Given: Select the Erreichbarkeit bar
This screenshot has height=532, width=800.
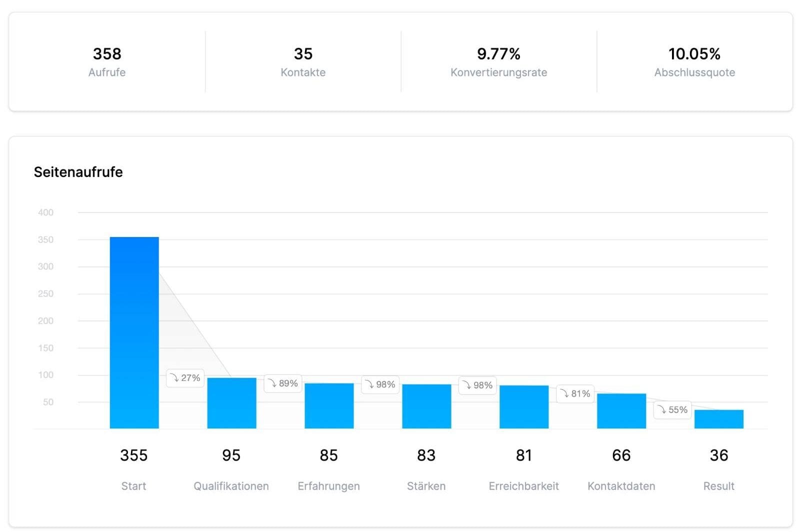Looking at the screenshot, I should point(523,407).
